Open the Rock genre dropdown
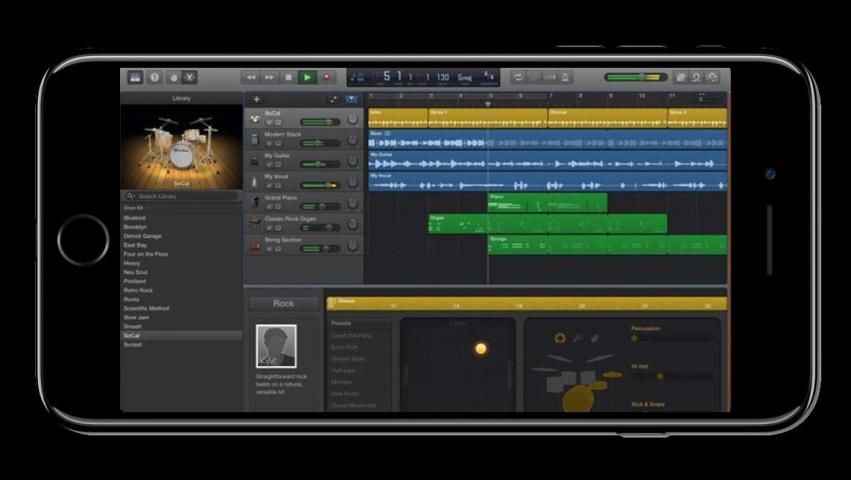 [284, 303]
